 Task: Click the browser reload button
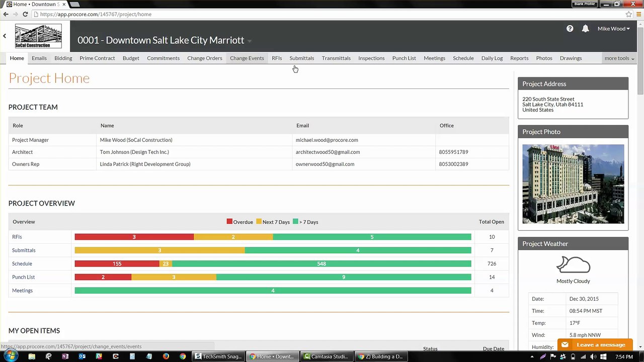click(x=25, y=14)
